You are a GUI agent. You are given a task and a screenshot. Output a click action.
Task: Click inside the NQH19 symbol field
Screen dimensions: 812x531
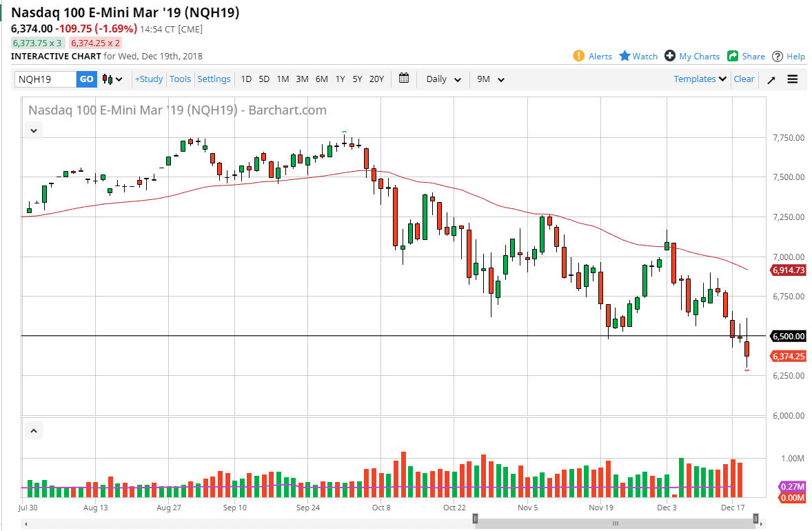[x=45, y=79]
